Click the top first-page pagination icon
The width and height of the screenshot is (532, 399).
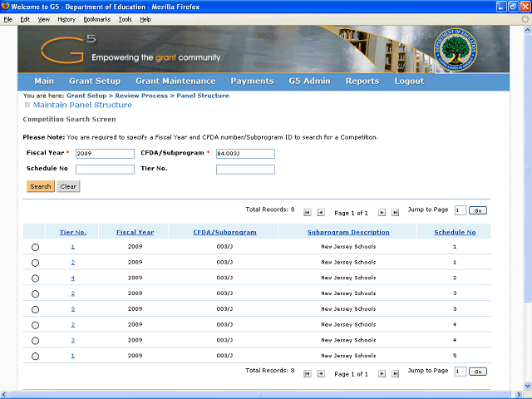pos(308,212)
